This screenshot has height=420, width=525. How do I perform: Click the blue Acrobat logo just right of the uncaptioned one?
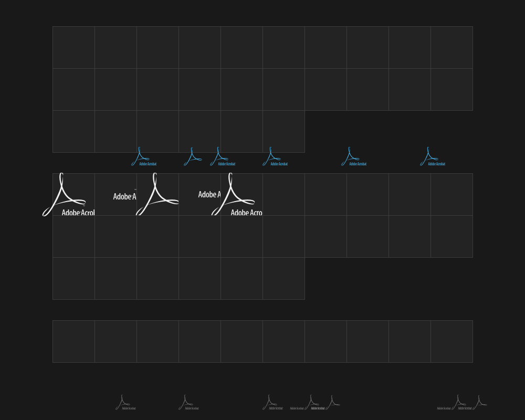[223, 156]
